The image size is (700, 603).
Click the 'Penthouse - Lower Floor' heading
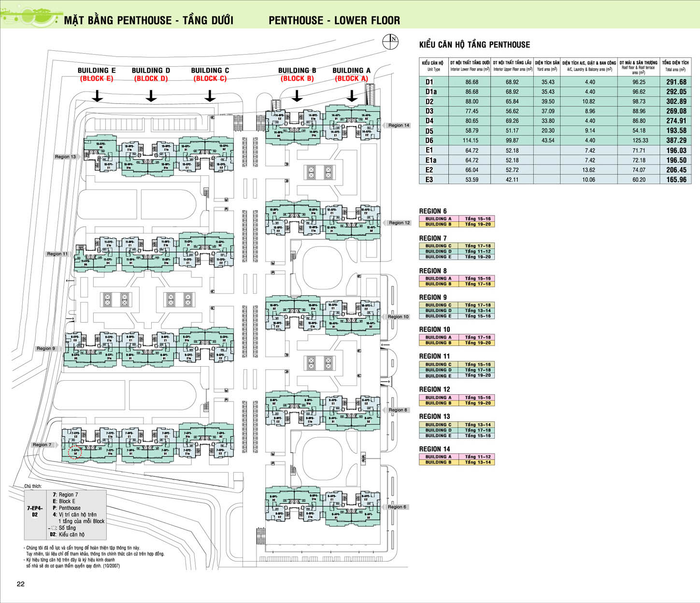334,20
